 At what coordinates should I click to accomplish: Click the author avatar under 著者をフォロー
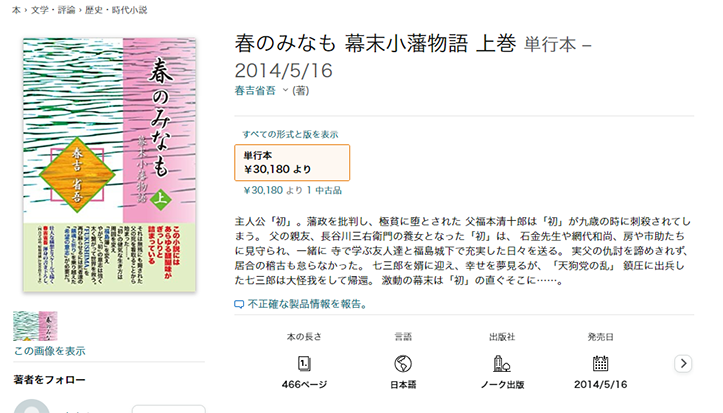point(31,407)
